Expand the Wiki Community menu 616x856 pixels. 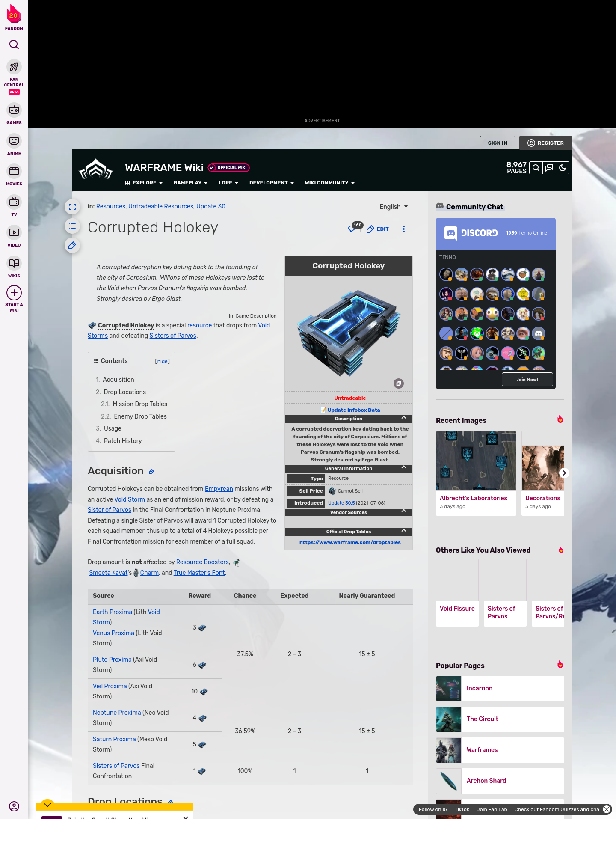330,183
